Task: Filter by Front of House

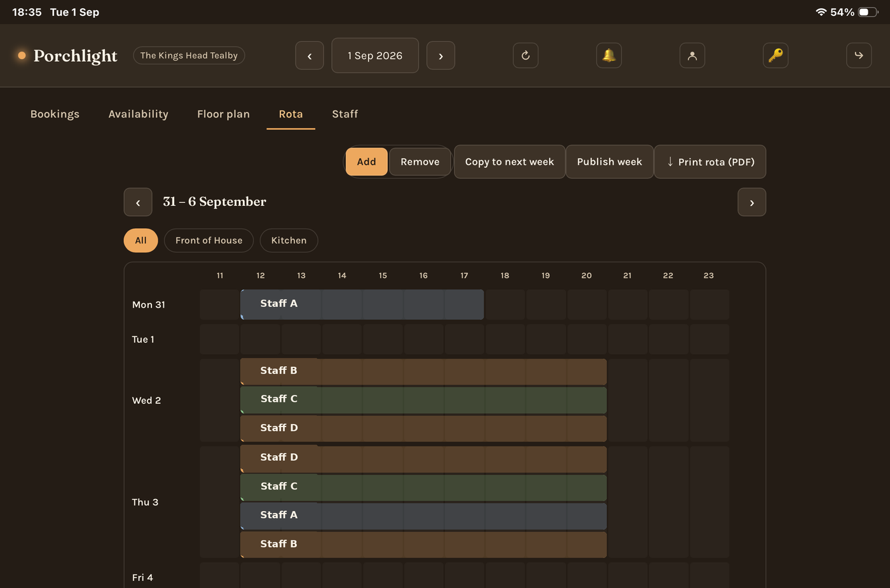Action: pyautogui.click(x=209, y=240)
